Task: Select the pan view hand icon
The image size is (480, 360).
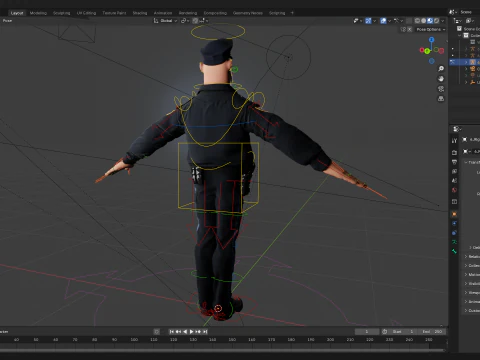Action: (x=441, y=79)
